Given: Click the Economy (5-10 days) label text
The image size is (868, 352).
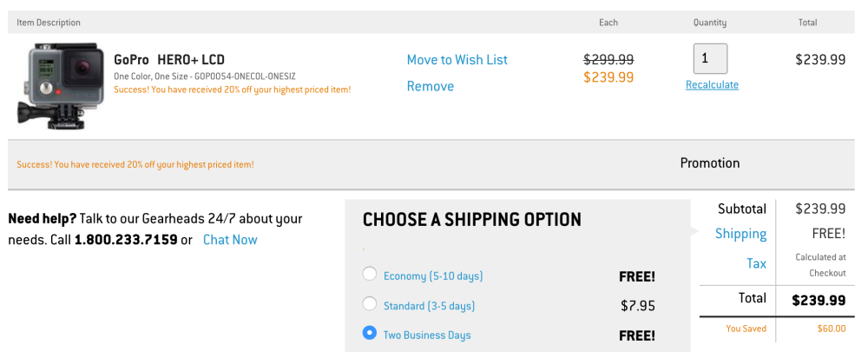Looking at the screenshot, I should point(433,276).
